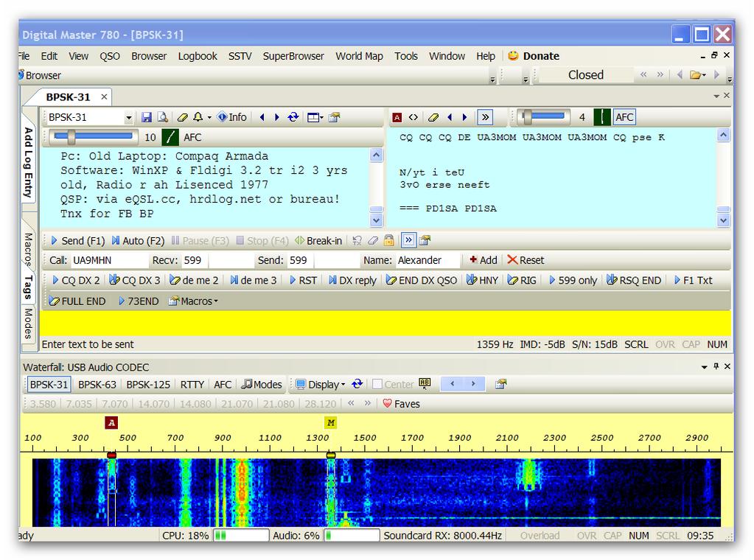Click the padlock lock icon

coord(389,240)
